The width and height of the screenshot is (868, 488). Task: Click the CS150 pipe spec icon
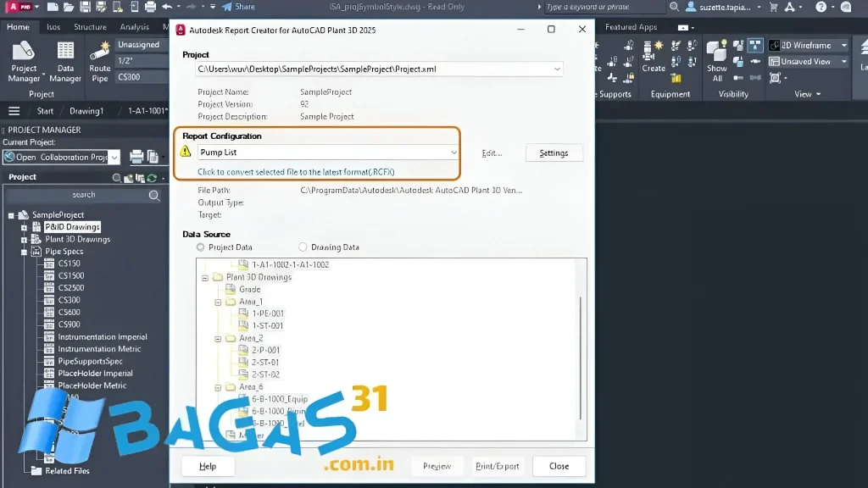tap(49, 264)
